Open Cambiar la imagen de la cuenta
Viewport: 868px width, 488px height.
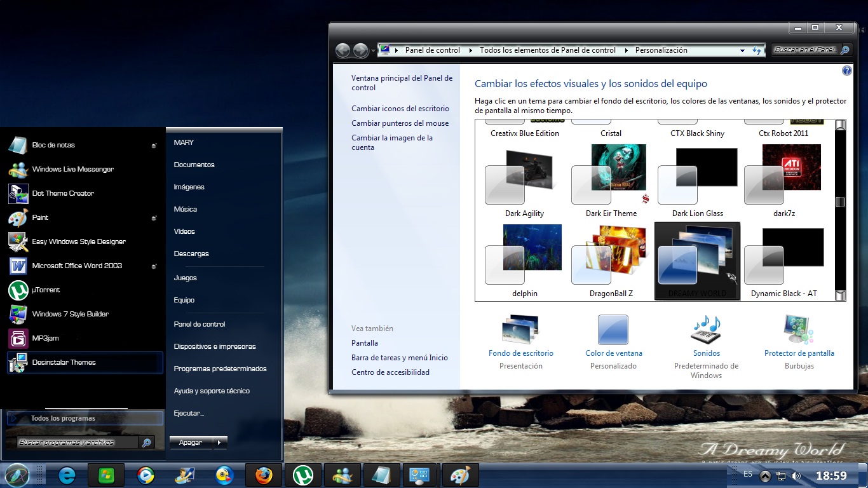[392, 142]
